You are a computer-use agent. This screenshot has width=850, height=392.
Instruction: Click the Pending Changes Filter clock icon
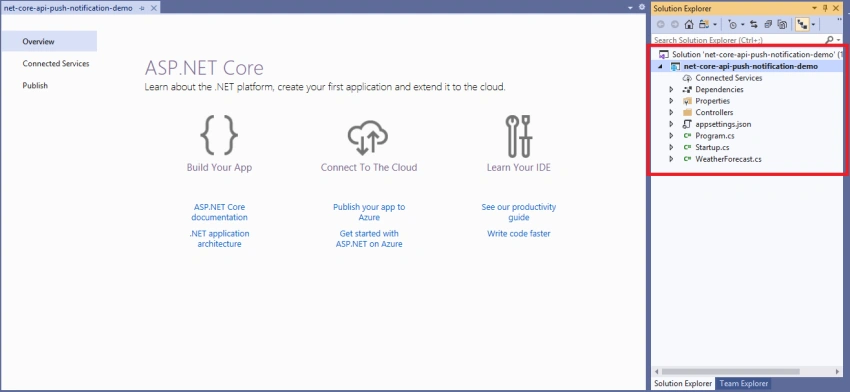[x=733, y=24]
